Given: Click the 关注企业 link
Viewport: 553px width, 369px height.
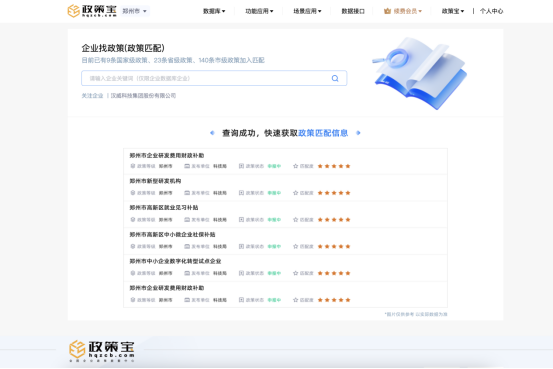Looking at the screenshot, I should [x=92, y=96].
